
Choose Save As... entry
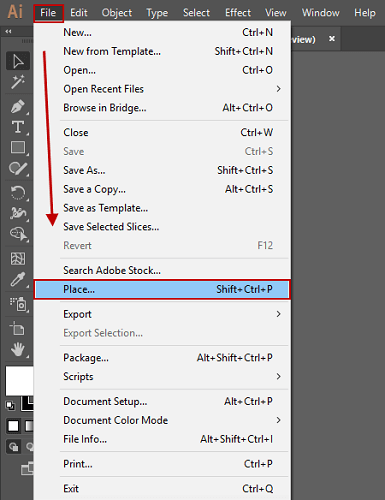pos(162,170)
